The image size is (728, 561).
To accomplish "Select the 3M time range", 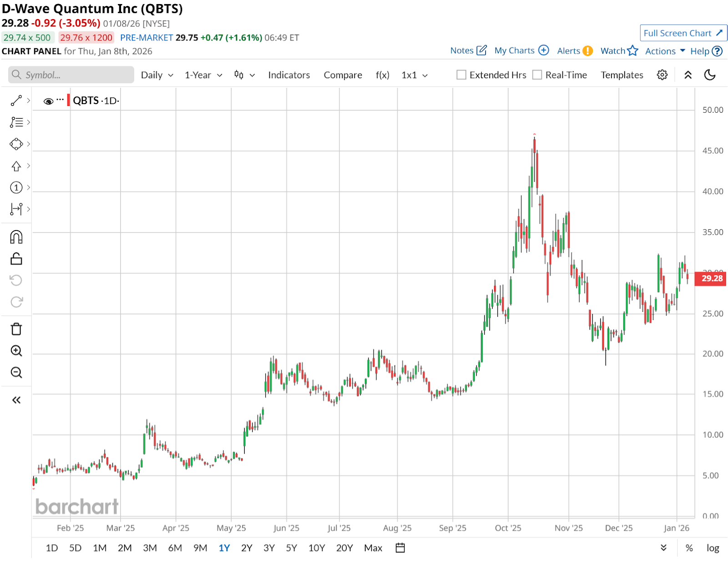I will tap(150, 548).
